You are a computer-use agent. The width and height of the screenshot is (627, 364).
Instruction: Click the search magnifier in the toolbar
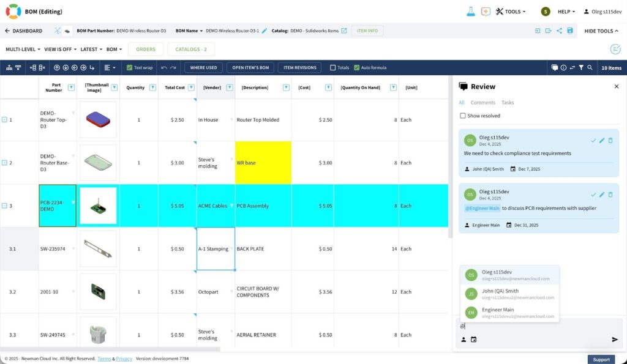pos(590,68)
